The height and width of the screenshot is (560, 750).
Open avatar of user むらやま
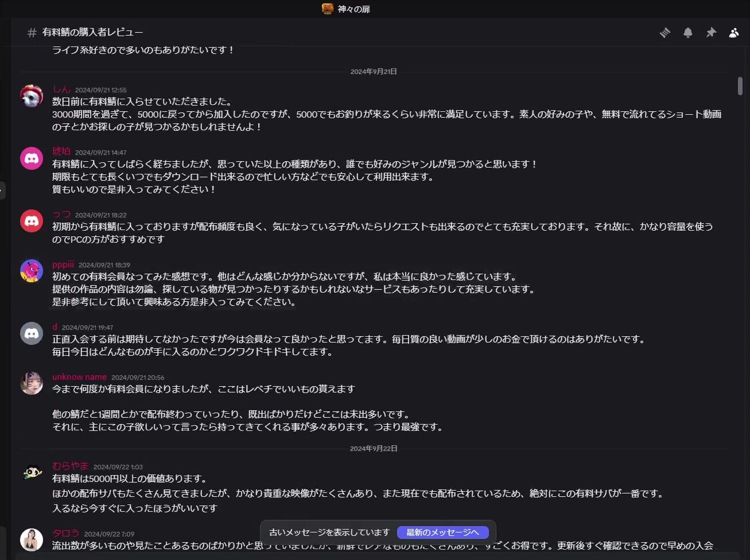coord(32,473)
